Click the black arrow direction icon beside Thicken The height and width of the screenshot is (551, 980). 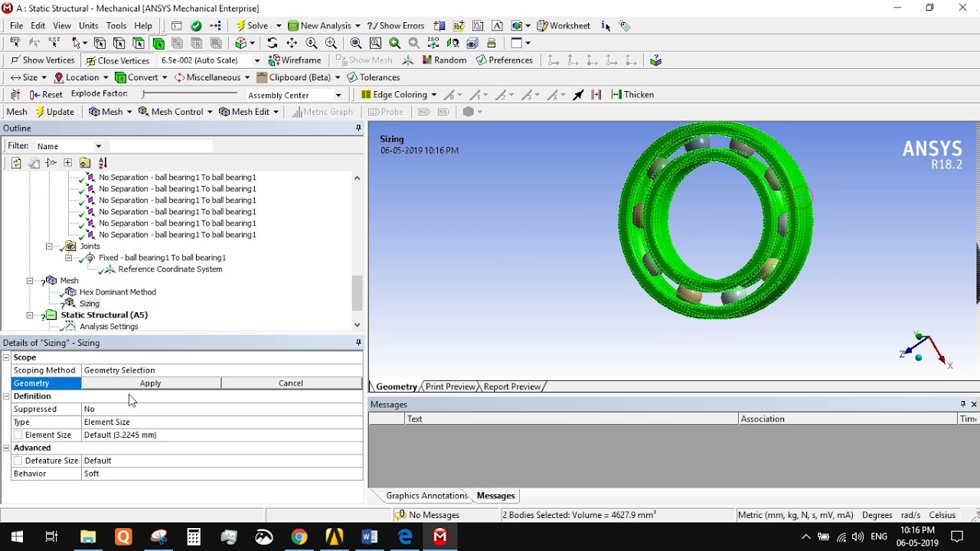click(x=578, y=94)
